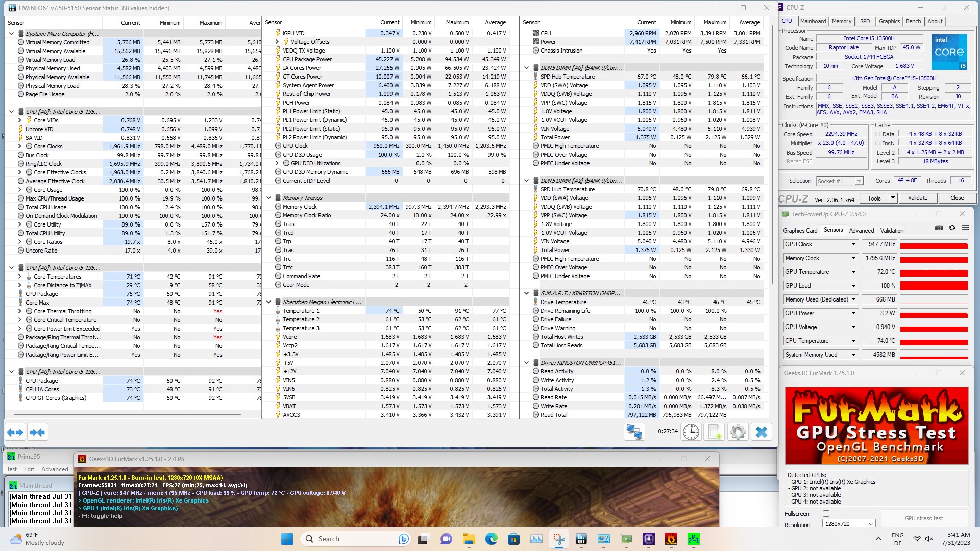Switch to GPU-Z Graphics Card tab

tap(800, 231)
